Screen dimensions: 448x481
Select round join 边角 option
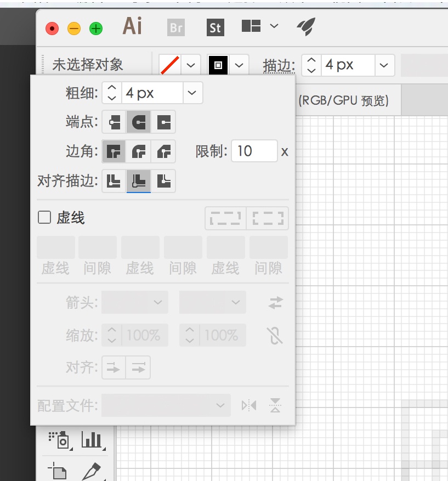(139, 151)
